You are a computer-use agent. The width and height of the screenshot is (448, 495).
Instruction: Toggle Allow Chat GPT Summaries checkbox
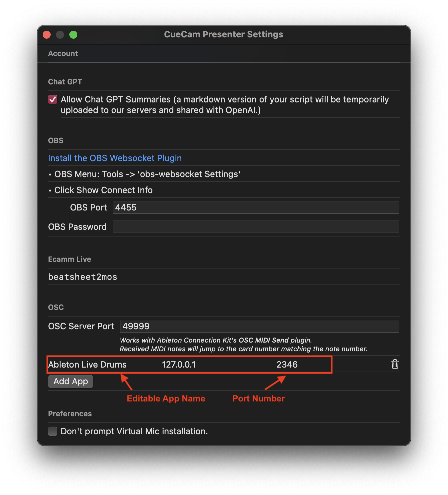click(x=53, y=99)
